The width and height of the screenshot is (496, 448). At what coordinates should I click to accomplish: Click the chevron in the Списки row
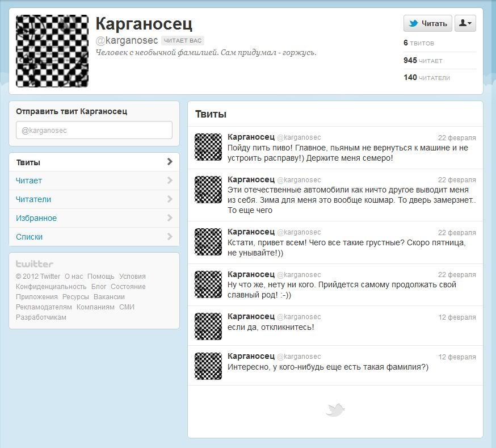pos(170,236)
